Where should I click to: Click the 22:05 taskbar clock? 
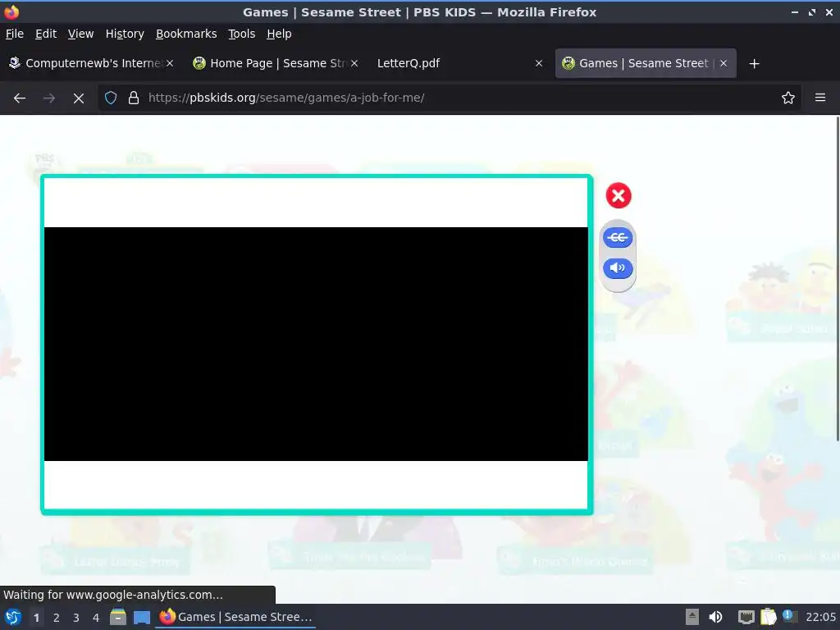tap(820, 617)
